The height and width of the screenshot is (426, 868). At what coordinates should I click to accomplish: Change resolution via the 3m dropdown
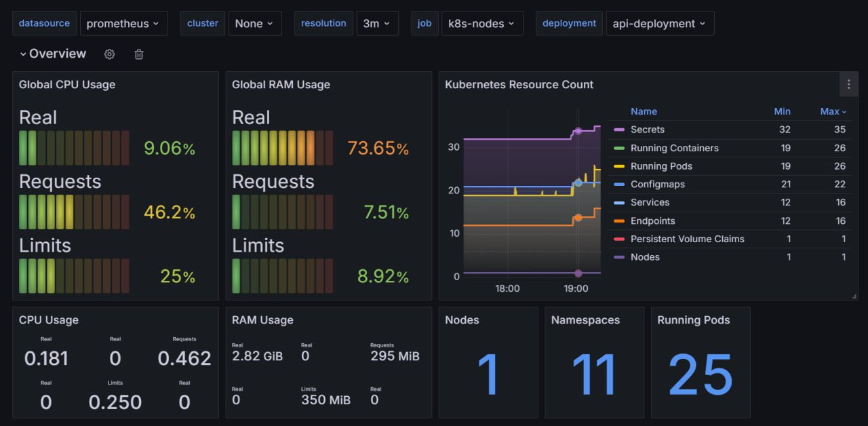click(x=377, y=23)
